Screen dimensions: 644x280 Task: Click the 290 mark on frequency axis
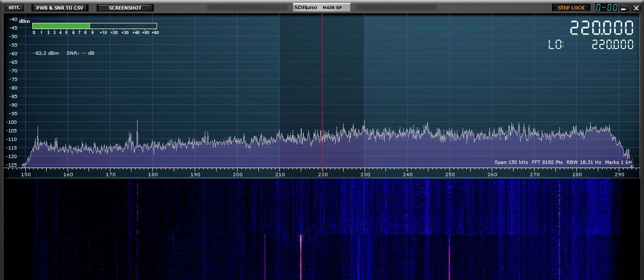point(619,174)
